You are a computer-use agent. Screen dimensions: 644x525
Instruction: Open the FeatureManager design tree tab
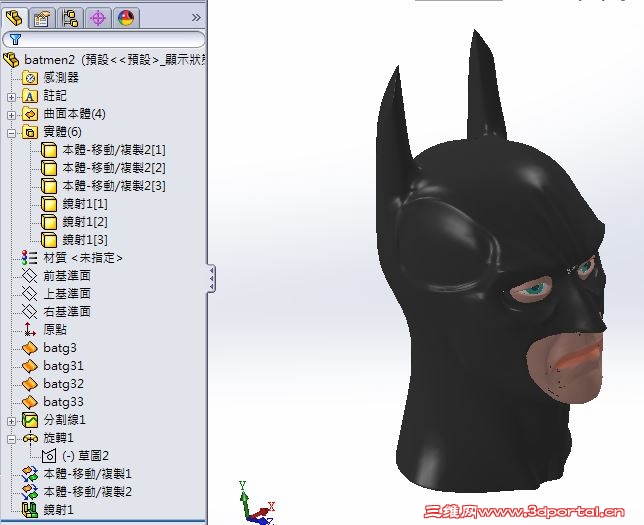pos(14,18)
